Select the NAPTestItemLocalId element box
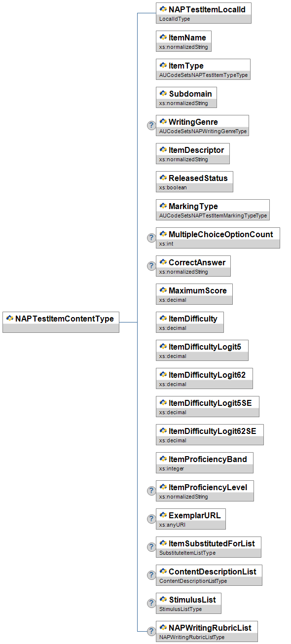 203,13
